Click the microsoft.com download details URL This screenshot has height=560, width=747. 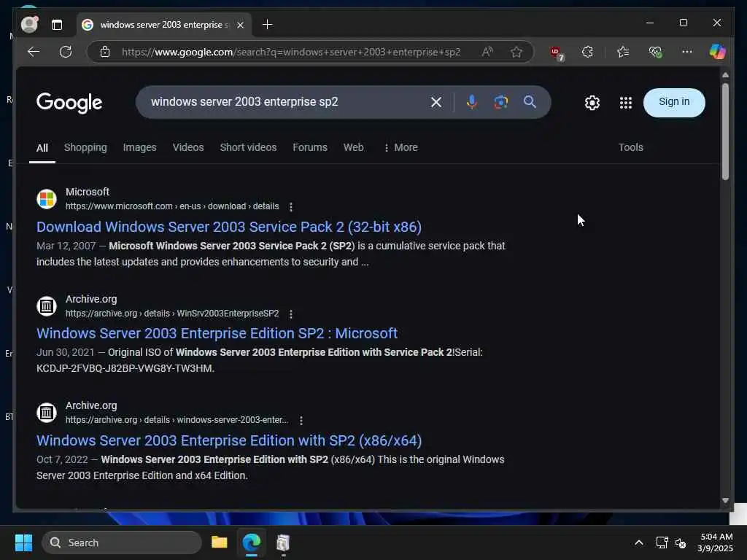point(172,206)
